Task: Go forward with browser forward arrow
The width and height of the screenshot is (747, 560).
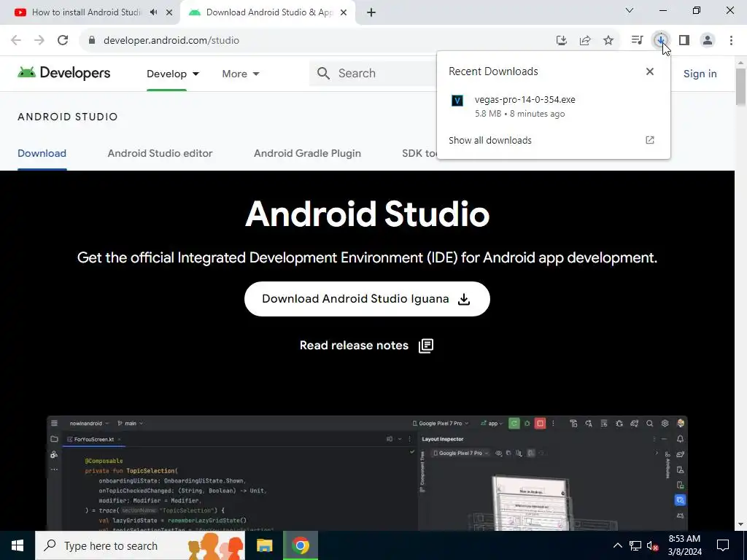Action: tap(39, 40)
